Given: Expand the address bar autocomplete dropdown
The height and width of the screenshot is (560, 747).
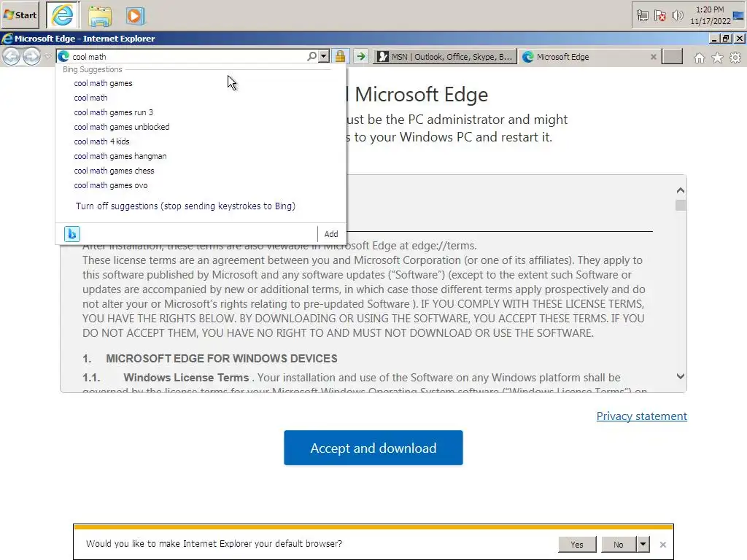Looking at the screenshot, I should [x=324, y=56].
